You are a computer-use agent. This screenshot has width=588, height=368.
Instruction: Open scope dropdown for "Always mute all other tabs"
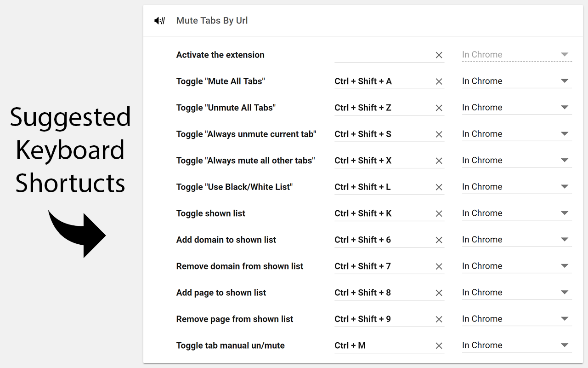[x=517, y=161]
